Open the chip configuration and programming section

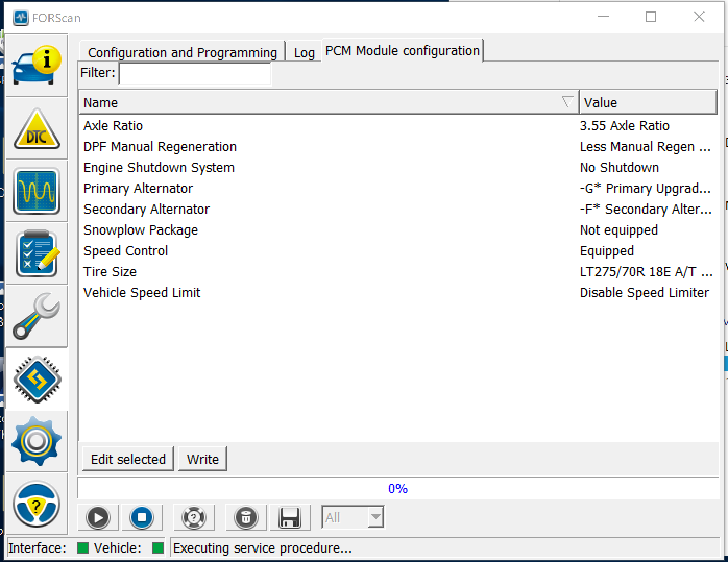pos(37,379)
